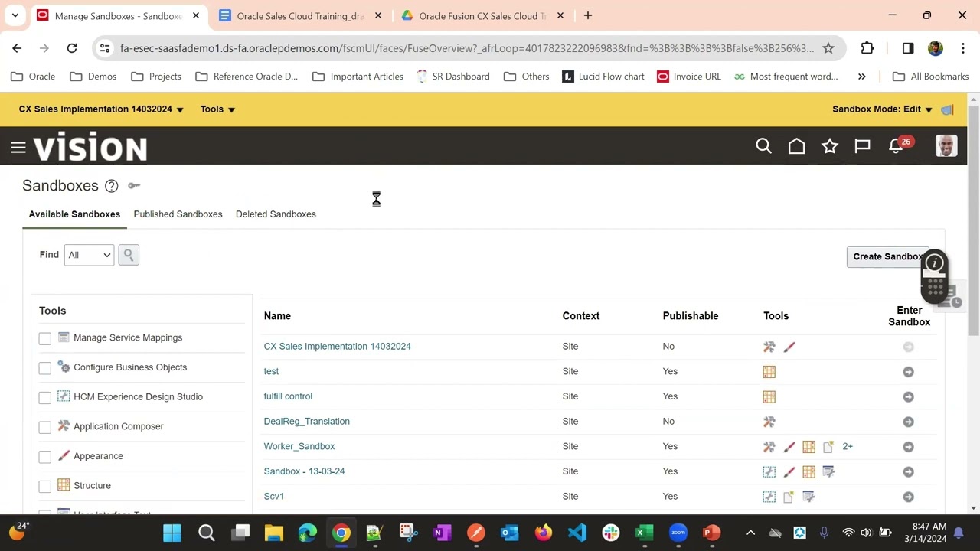Check the Manage Service Mappings checkbox
The height and width of the screenshot is (551, 980).
[x=45, y=338]
